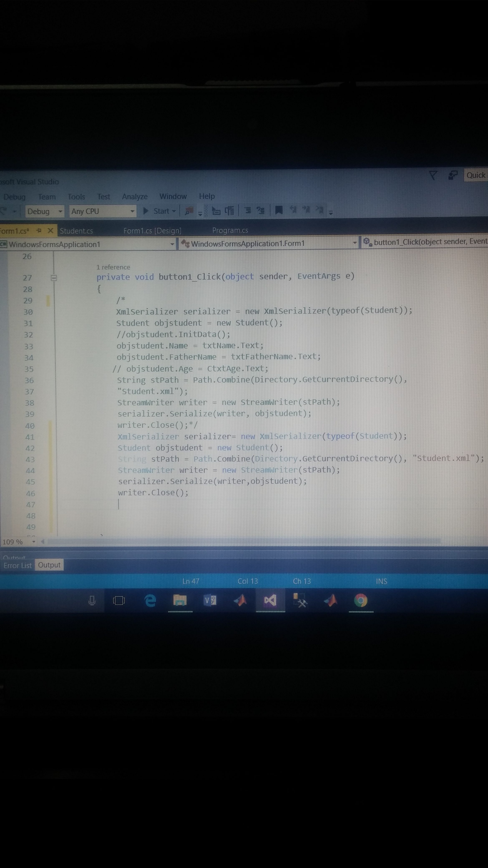Open the text editor toolbar overflow options
This screenshot has height=868, width=488.
pos(331,213)
